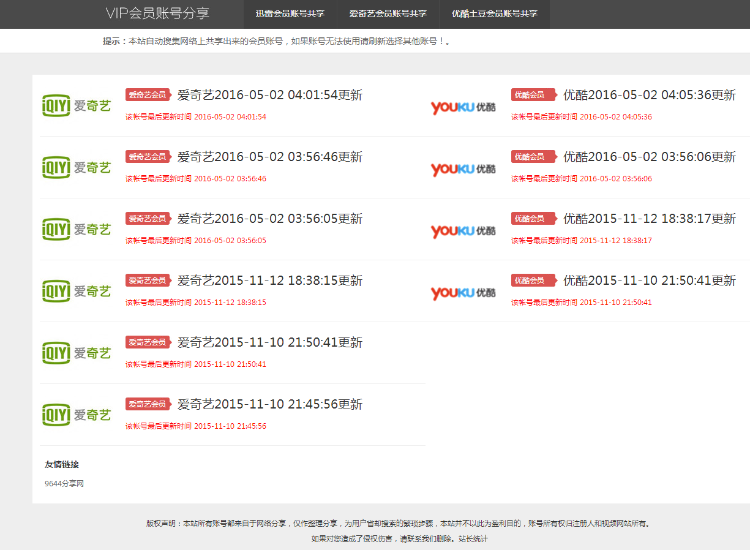Open 迅雷会员账号共享 nav tab
750x550 pixels.
(x=290, y=14)
